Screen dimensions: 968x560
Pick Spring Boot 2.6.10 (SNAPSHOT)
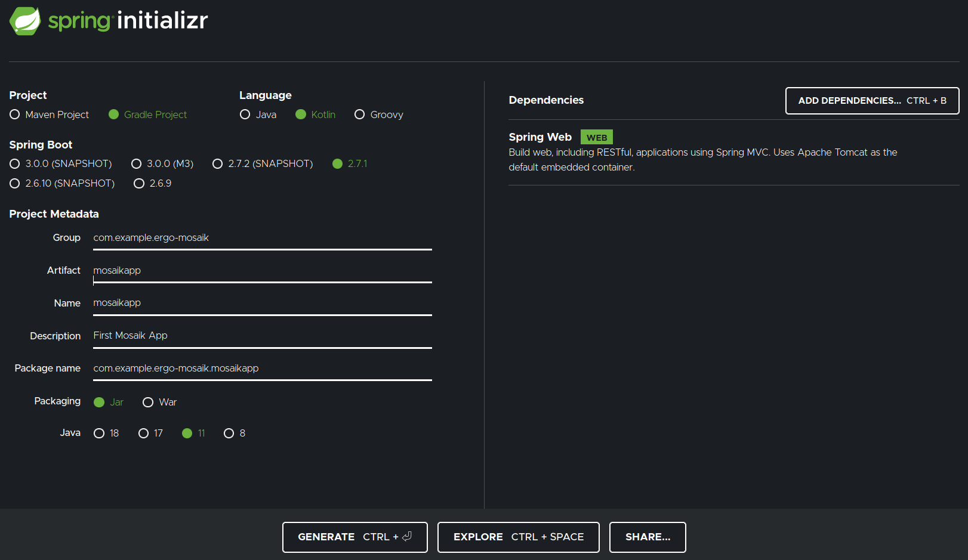pyautogui.click(x=15, y=183)
